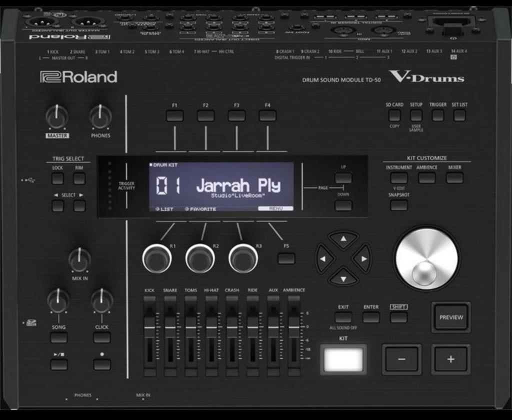The height and width of the screenshot is (420, 512).
Task: Open the SETUP menu button
Action: click(416, 115)
